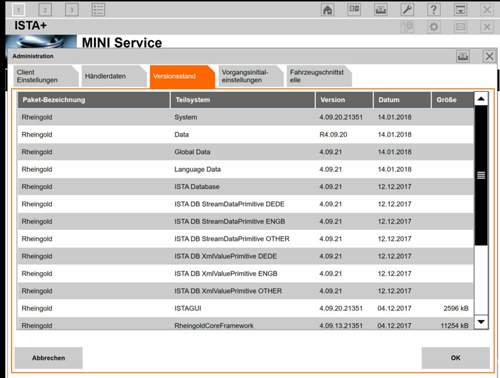500x378 pixels.
Task: Select RheingoldCoreFramework row
Action: (245, 324)
